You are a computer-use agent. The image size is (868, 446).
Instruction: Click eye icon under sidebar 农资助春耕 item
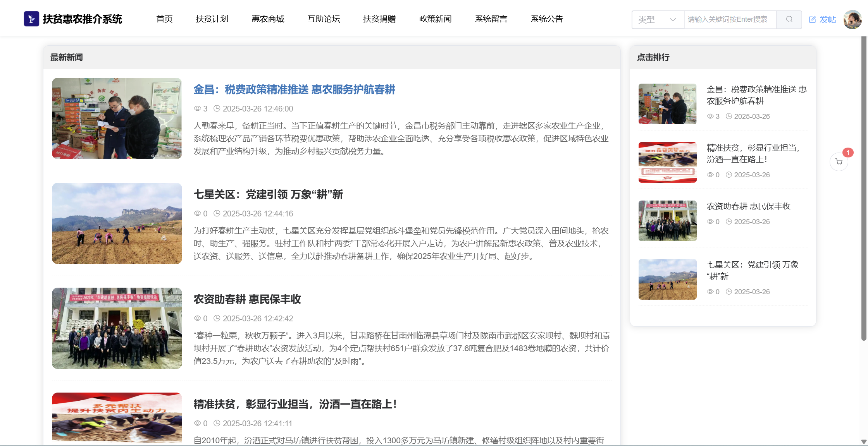710,221
